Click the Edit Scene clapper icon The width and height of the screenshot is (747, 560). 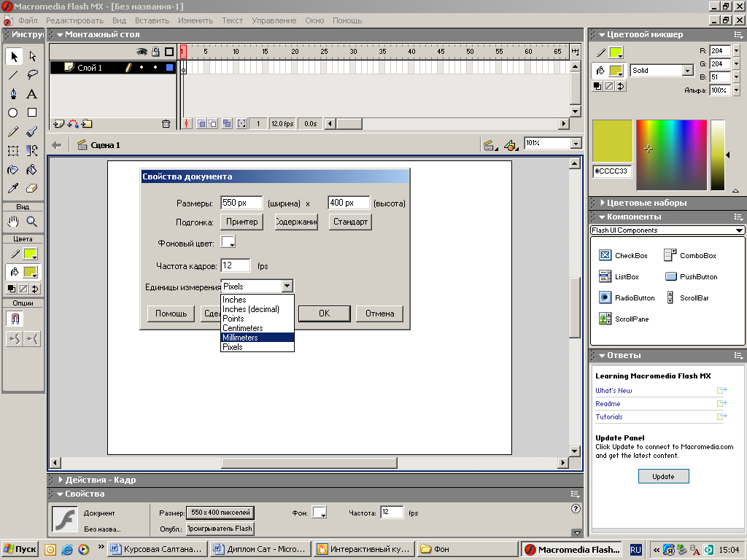[489, 145]
